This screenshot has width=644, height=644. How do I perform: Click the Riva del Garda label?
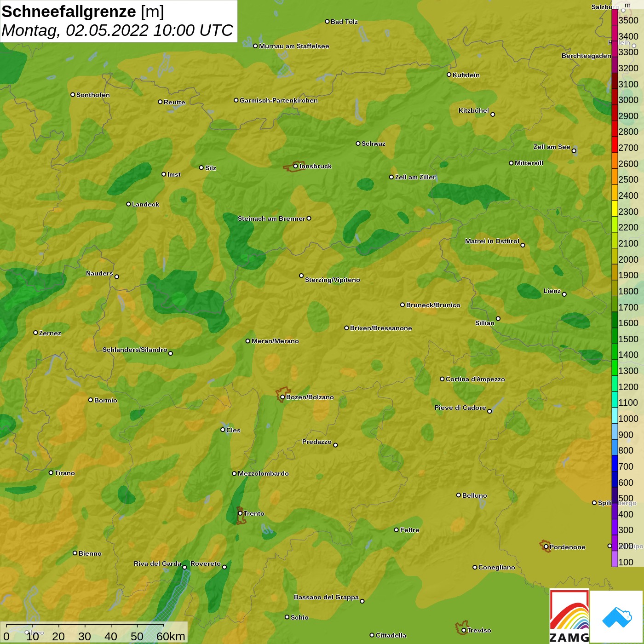(x=158, y=563)
